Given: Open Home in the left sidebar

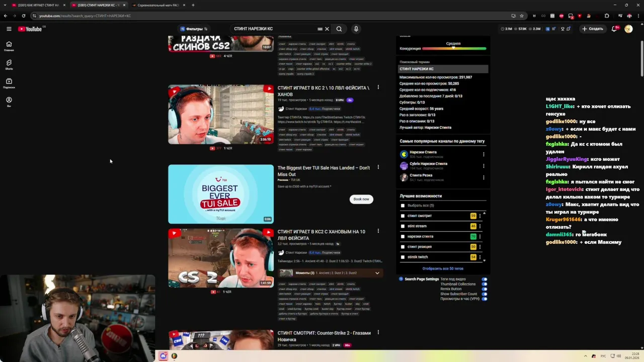Looking at the screenshot, I should [9, 46].
